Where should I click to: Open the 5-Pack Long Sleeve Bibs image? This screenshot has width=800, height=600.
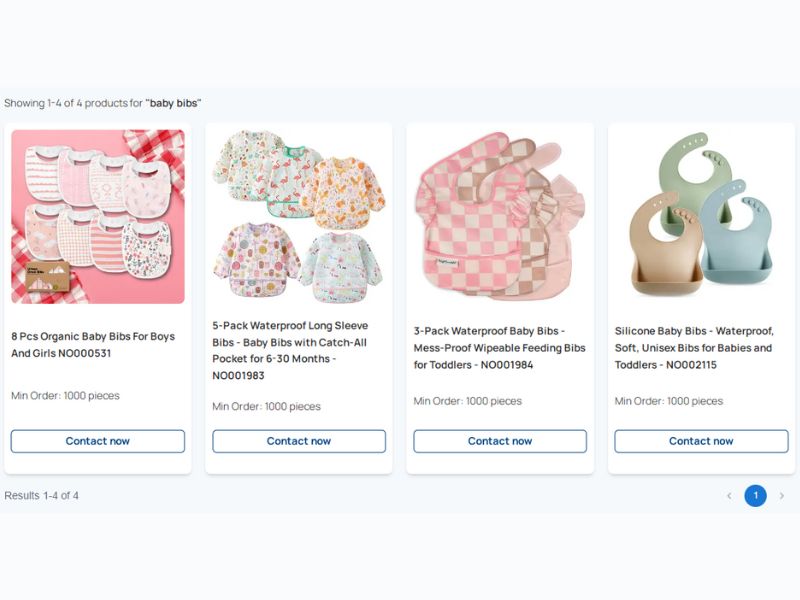299,216
